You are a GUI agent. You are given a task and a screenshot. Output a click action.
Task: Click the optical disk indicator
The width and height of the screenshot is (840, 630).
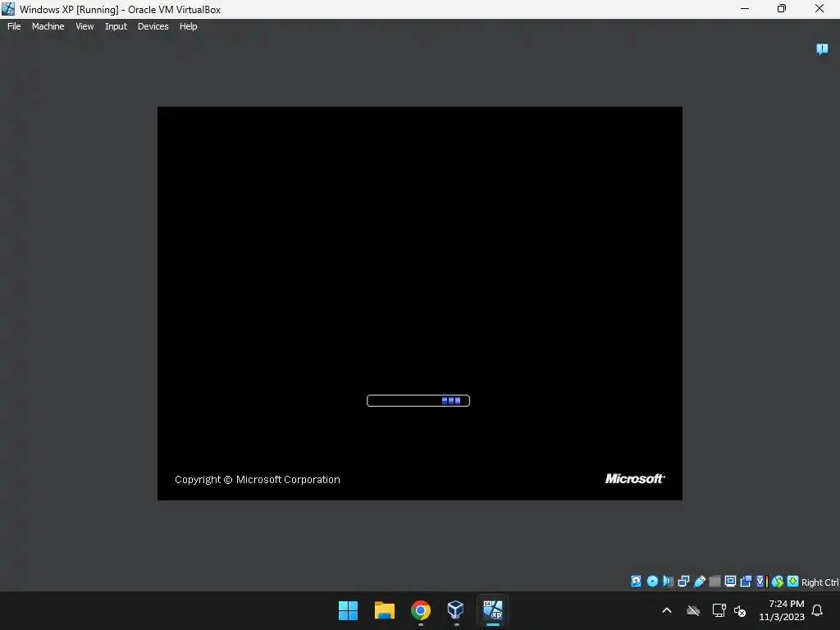(652, 582)
